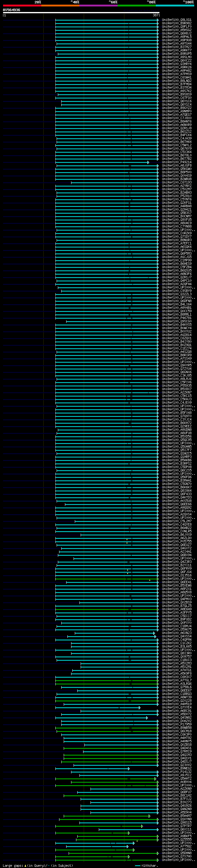
Task: Open hit UniRef100_Q9LXG1
Action: pyautogui.click(x=177, y=20)
